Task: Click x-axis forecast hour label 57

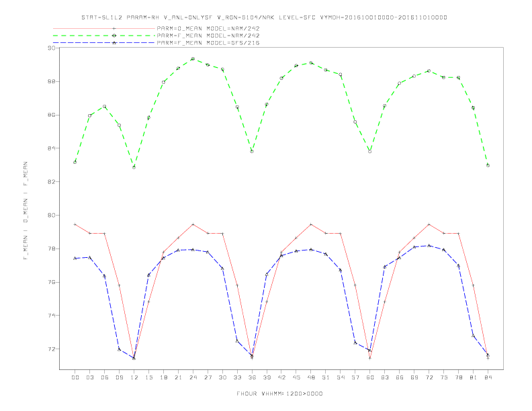Action: click(355, 377)
